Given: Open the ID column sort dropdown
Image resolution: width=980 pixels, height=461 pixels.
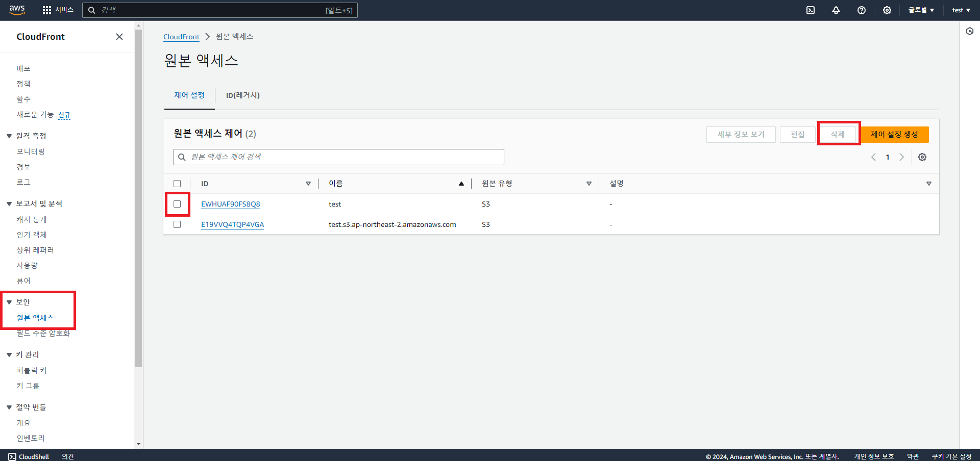Looking at the screenshot, I should click(x=308, y=184).
